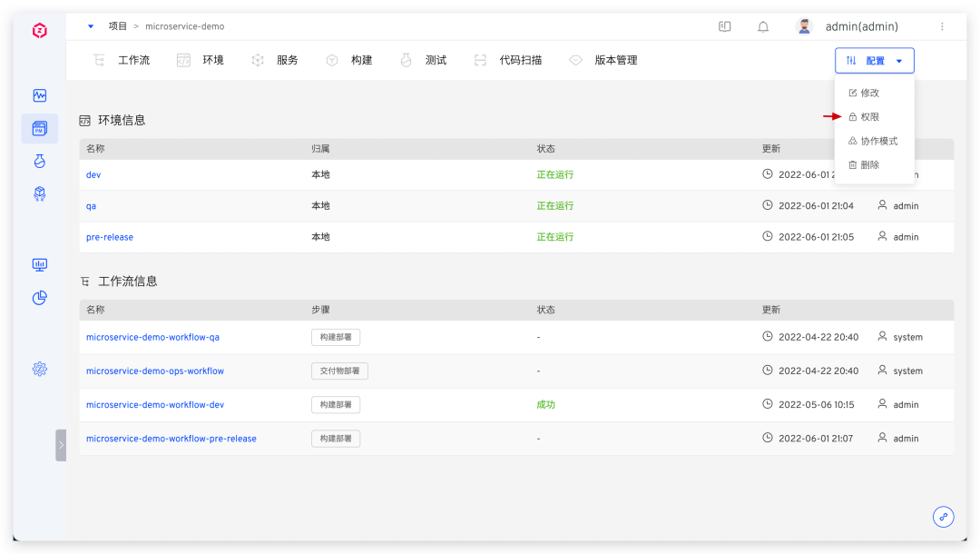980x554 pixels.
Task: Open the pre-release environment link
Action: coord(110,237)
